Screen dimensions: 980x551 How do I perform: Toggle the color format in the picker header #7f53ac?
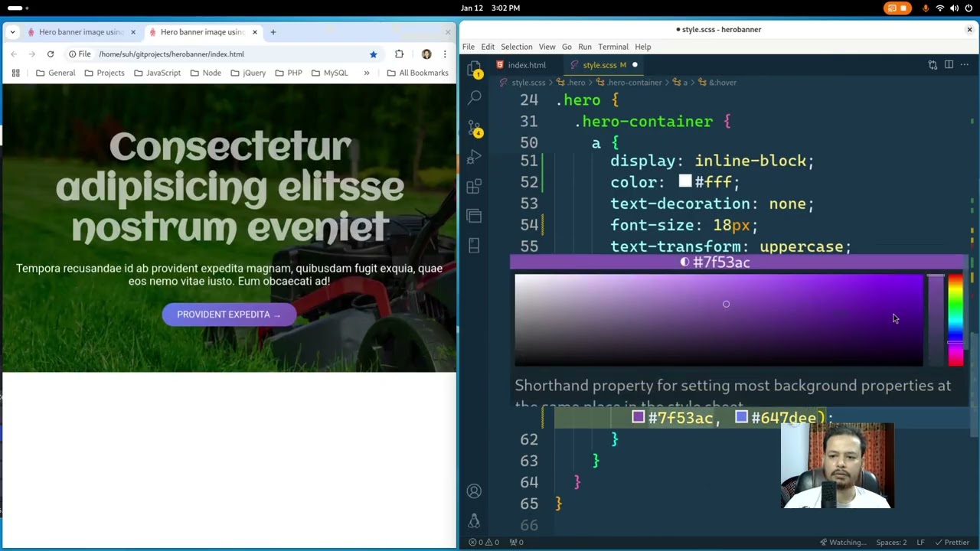[x=715, y=262]
